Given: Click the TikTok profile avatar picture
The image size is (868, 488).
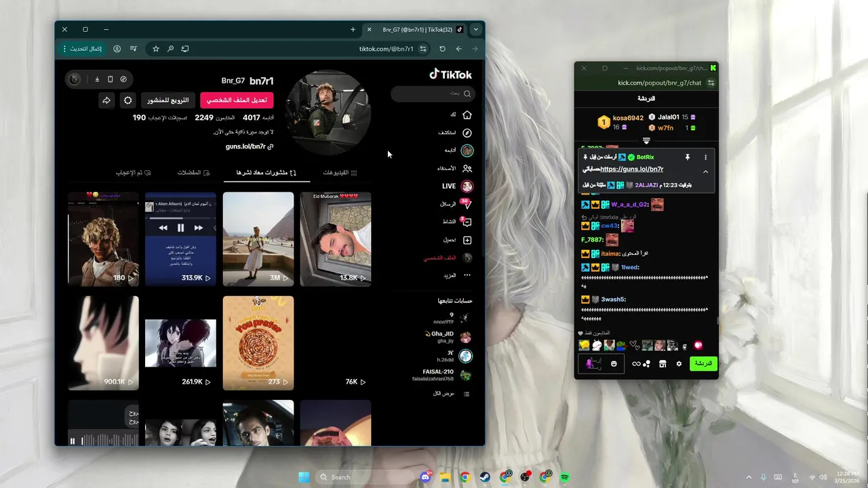Looking at the screenshot, I should point(328,113).
